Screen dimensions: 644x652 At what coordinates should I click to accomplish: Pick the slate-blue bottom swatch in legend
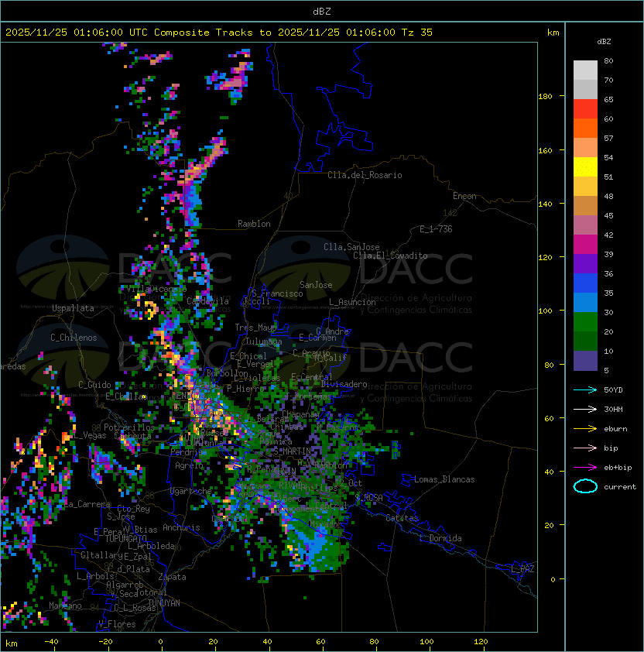(585, 361)
